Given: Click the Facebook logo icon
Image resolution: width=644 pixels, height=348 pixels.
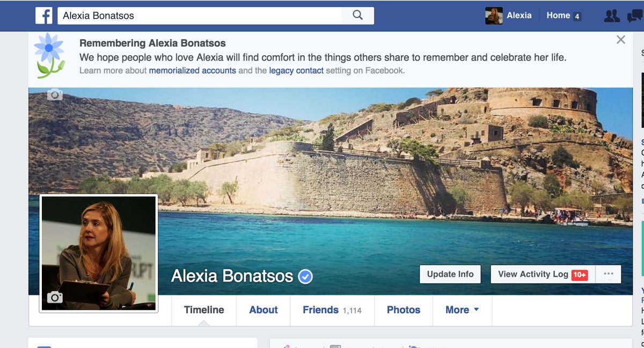Looking at the screenshot, I should pyautogui.click(x=44, y=16).
